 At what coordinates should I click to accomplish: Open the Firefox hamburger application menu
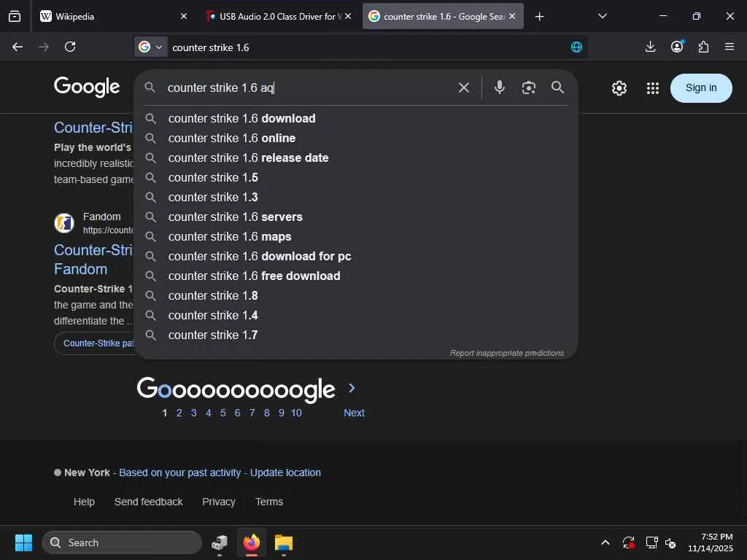(x=729, y=47)
